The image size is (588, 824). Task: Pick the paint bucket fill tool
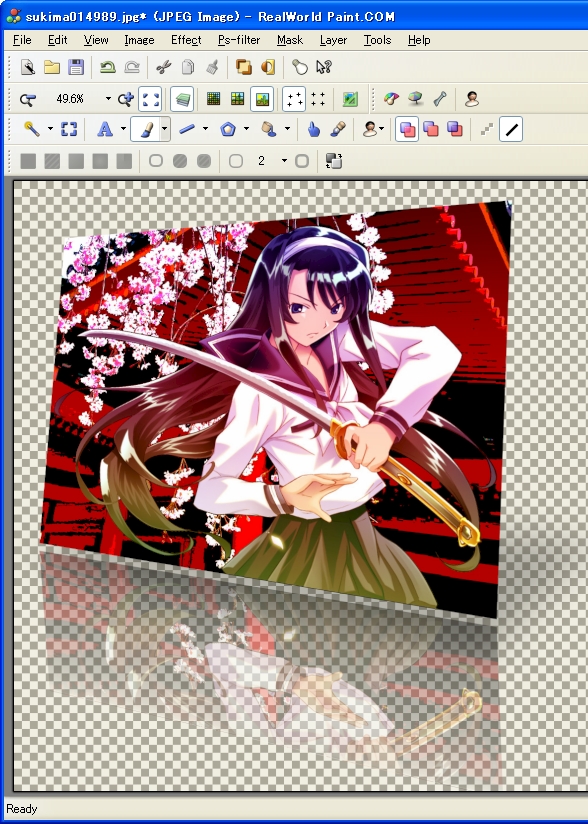coord(269,129)
